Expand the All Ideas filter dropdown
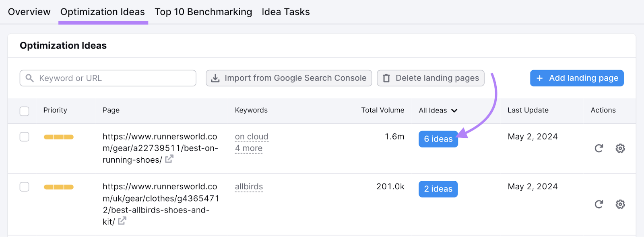This screenshot has width=644, height=237. pyautogui.click(x=438, y=110)
